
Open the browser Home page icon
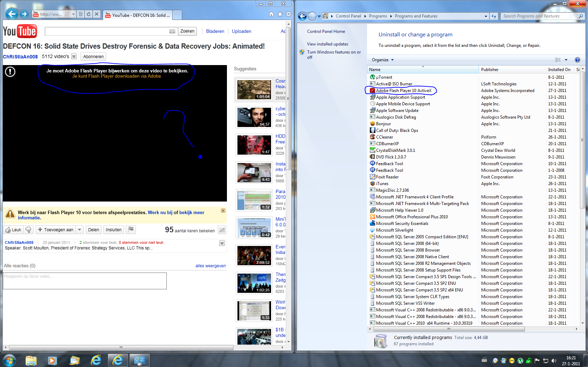pyautogui.click(x=271, y=14)
